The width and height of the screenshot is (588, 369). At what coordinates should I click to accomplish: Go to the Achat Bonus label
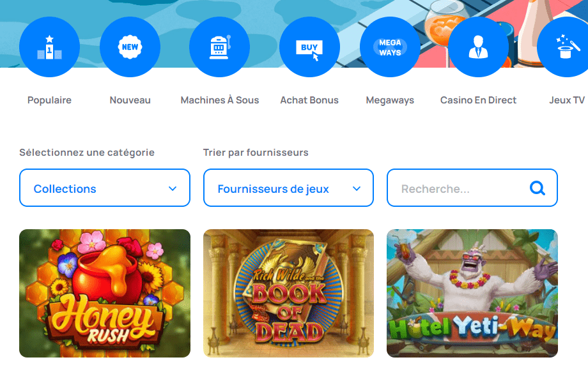309,100
